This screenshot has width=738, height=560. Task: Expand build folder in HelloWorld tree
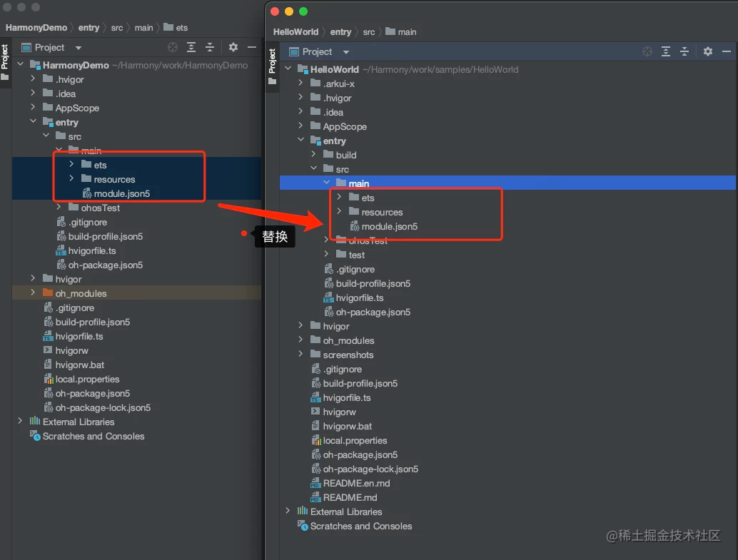point(313,154)
